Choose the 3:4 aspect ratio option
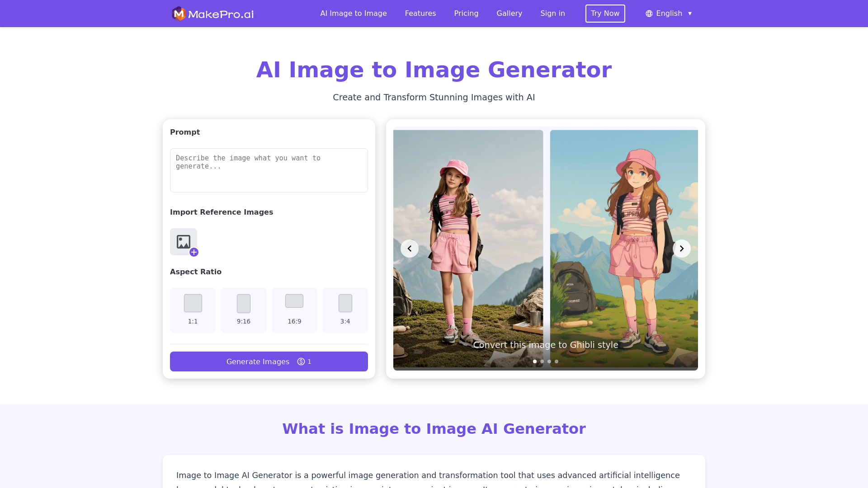Viewport: 868px width, 488px height. [345, 310]
